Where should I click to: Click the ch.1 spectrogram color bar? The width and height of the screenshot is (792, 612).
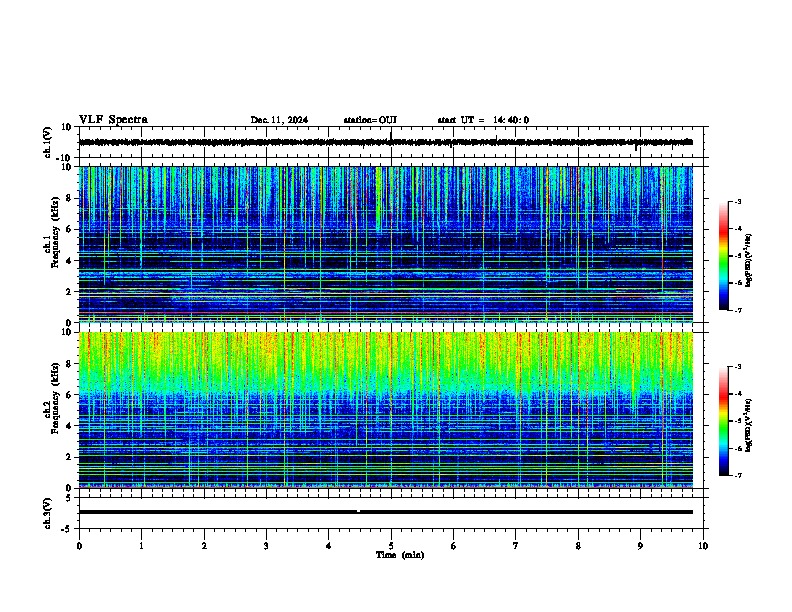pos(724,256)
